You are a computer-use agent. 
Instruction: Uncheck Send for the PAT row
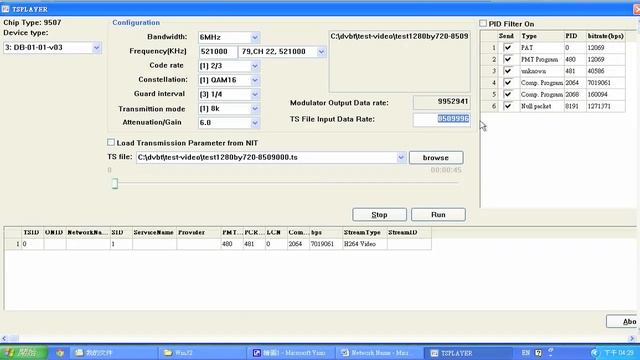coord(508,48)
